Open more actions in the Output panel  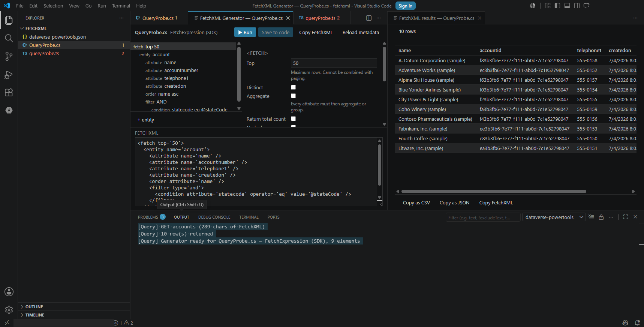611,217
